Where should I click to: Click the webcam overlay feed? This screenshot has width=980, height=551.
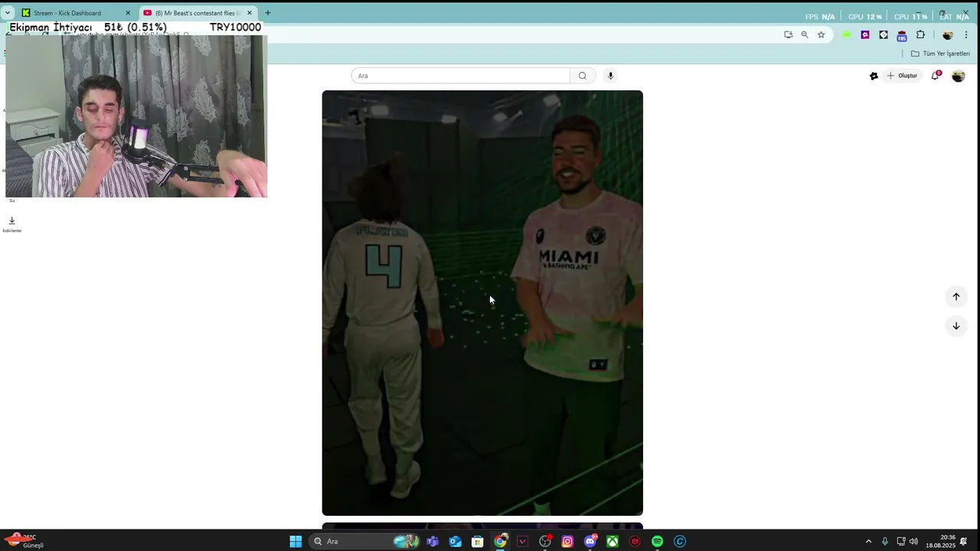(x=136, y=116)
